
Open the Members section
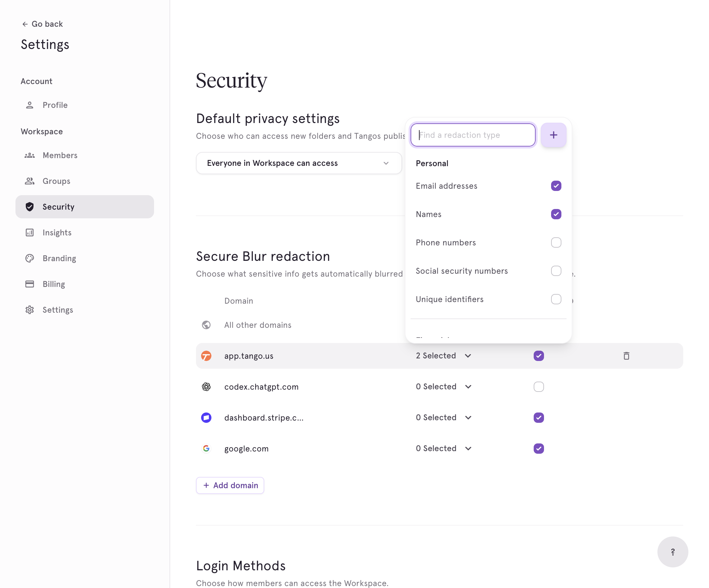(84, 155)
